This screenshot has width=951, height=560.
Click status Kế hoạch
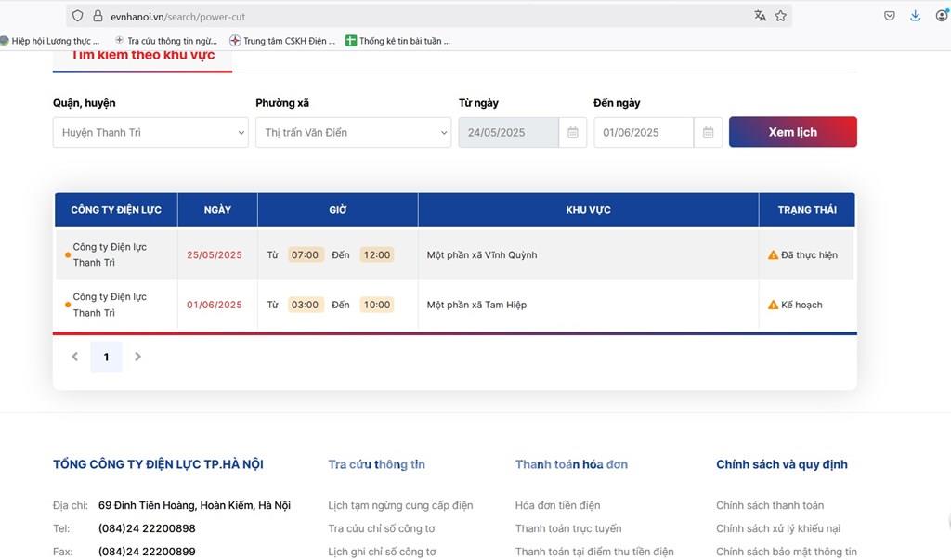click(801, 305)
